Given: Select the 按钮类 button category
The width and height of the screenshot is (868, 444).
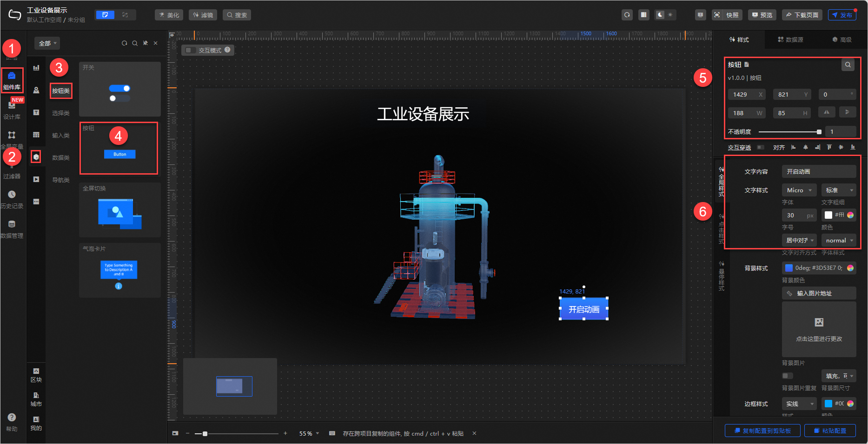Looking at the screenshot, I should click(x=61, y=91).
